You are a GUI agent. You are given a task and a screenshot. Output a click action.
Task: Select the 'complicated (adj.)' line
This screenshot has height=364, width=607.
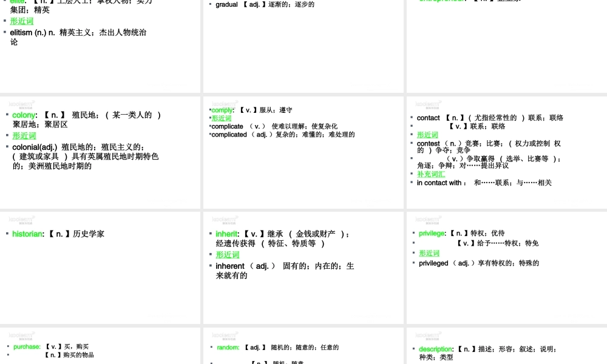(x=283, y=135)
